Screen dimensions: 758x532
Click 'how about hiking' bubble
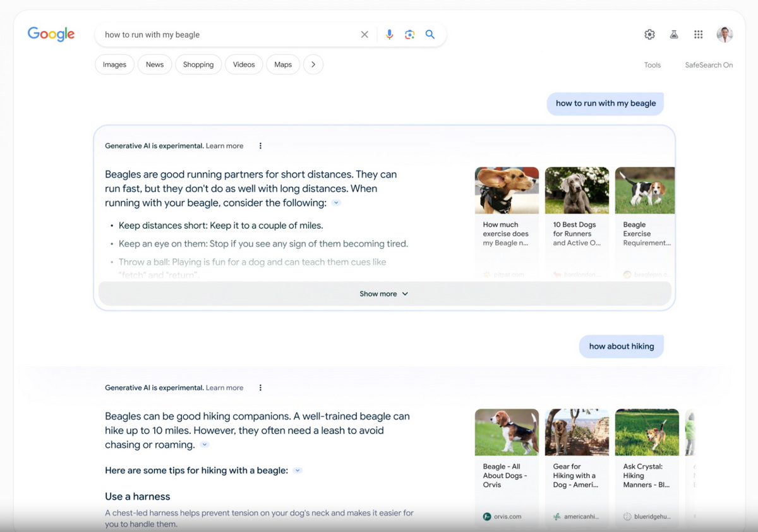[x=622, y=346]
